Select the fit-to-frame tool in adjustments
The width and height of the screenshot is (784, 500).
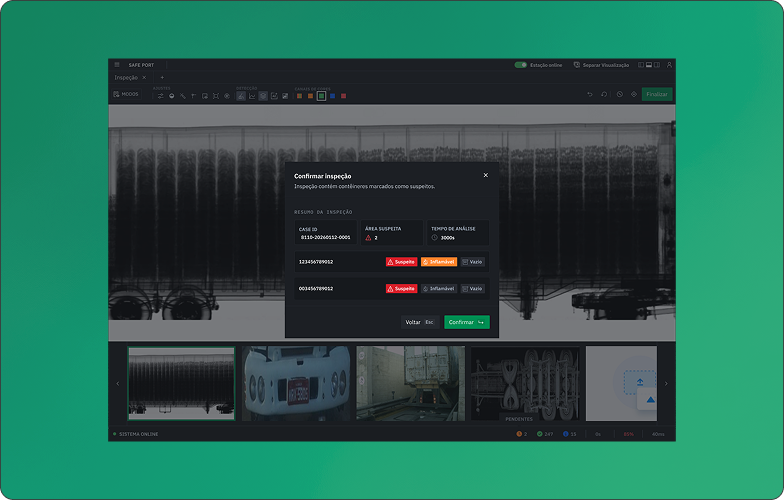point(216,96)
